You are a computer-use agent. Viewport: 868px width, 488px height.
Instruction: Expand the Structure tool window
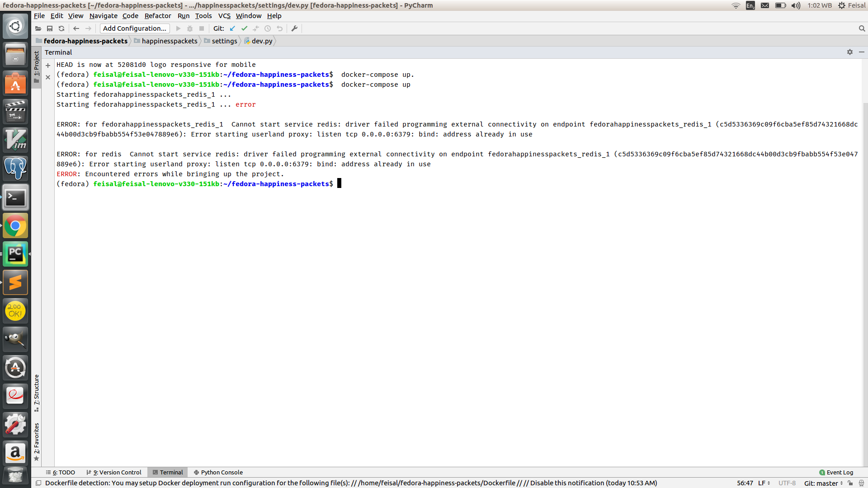point(37,393)
